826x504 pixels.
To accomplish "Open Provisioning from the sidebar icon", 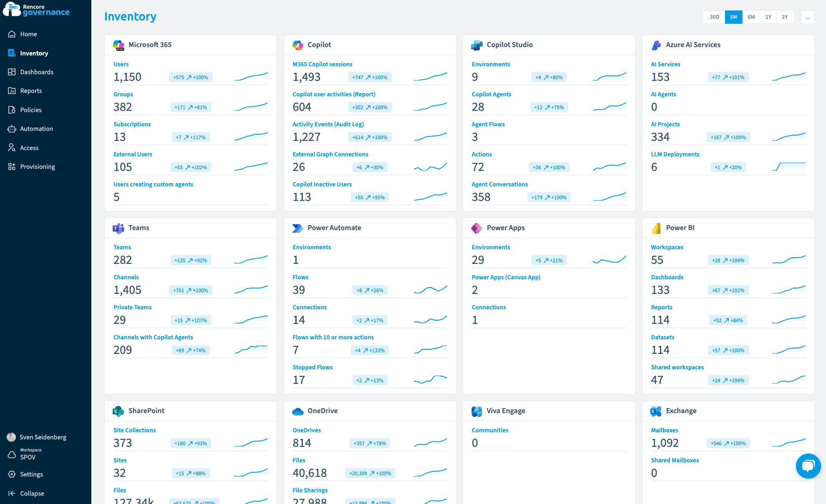I will point(12,166).
